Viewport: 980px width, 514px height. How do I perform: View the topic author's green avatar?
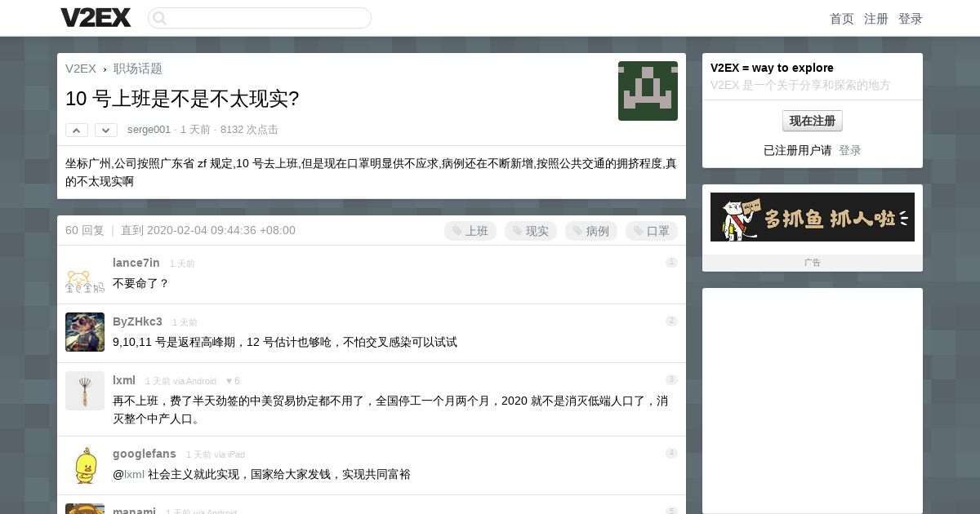click(x=648, y=91)
